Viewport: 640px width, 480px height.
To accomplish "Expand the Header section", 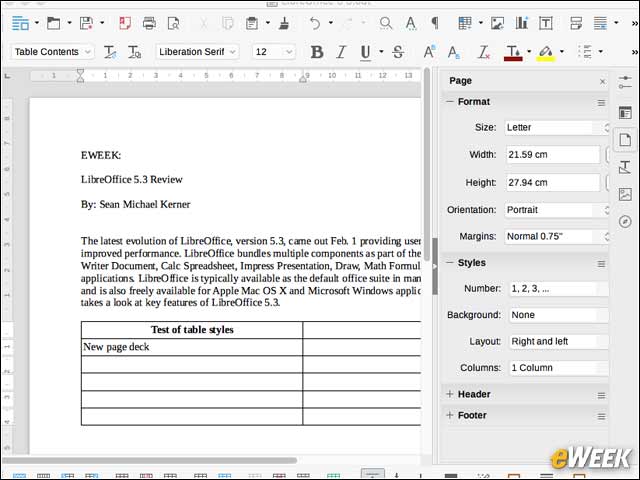I will coord(450,394).
